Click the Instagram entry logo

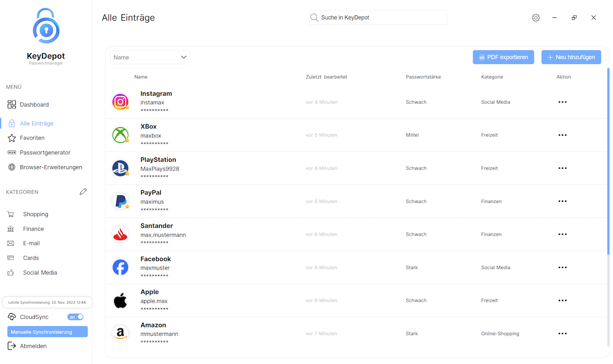pyautogui.click(x=120, y=102)
